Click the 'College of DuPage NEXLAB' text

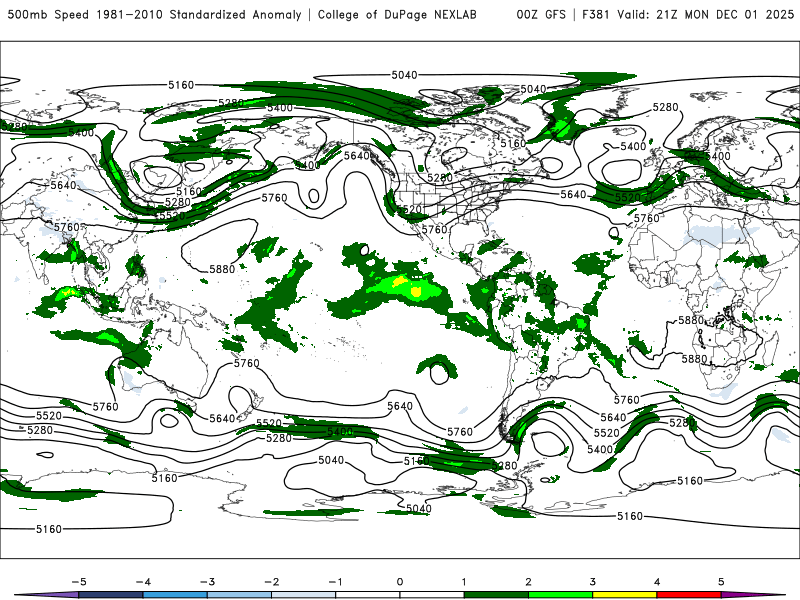397,14
